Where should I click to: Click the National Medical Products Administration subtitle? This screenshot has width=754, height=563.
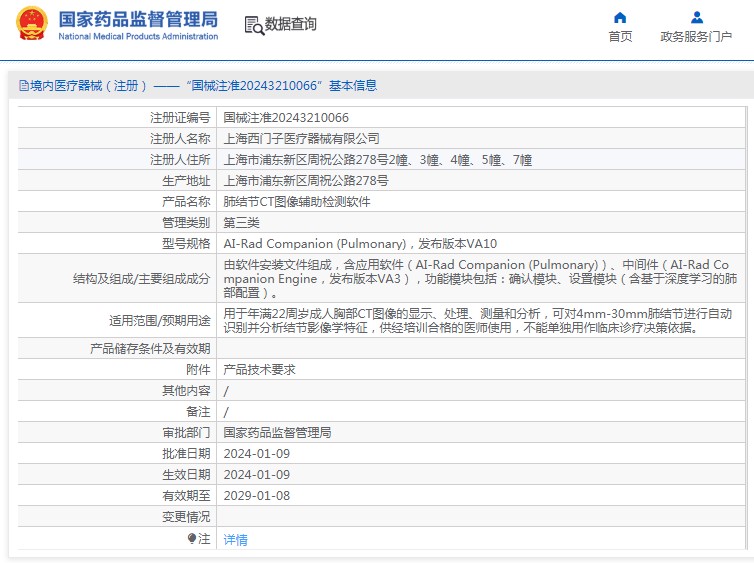coord(138,37)
